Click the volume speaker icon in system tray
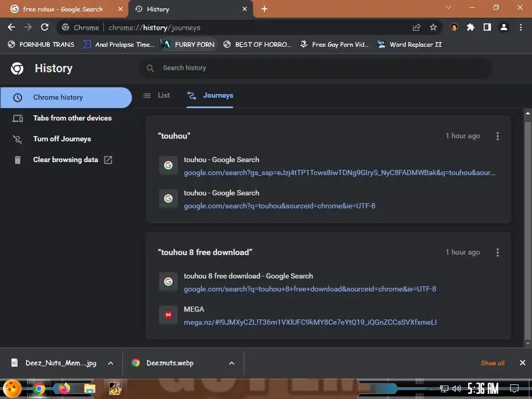The width and height of the screenshot is (532, 399). click(x=457, y=389)
